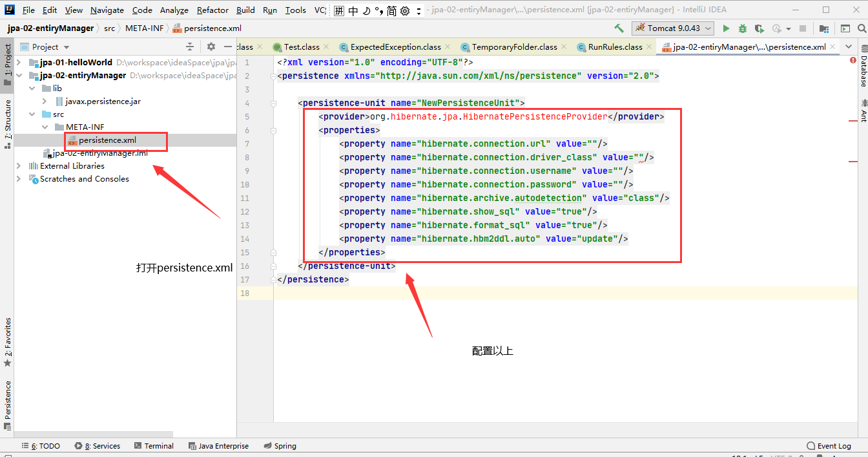The image size is (868, 457).
Task: Open the Java Enterprise tool window
Action: [218, 446]
